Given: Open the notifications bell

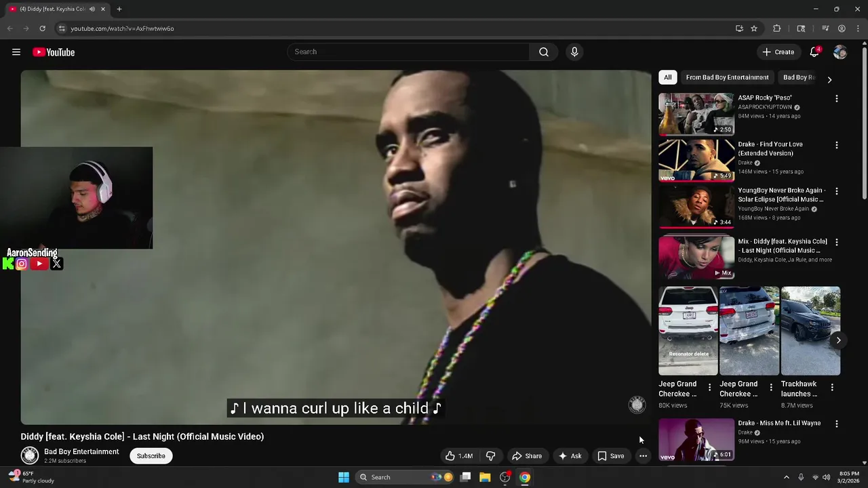Looking at the screenshot, I should pyautogui.click(x=814, y=52).
